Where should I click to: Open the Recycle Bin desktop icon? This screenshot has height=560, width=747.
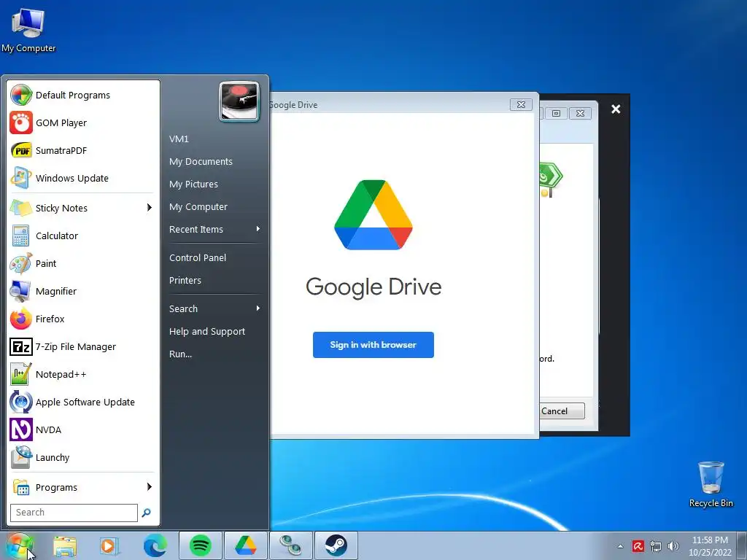[x=711, y=484]
